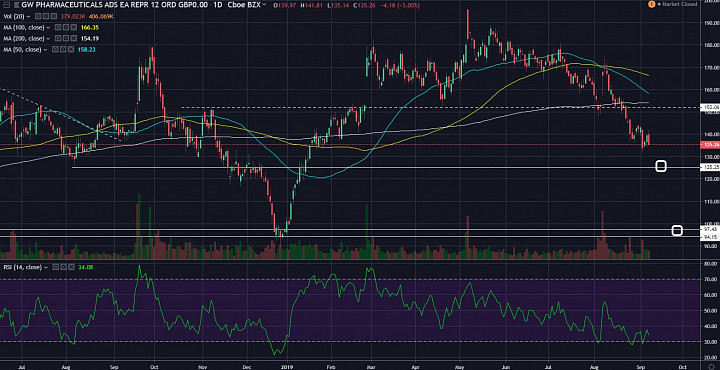
Task: Click the O139.97 open price
Action: pos(285,6)
